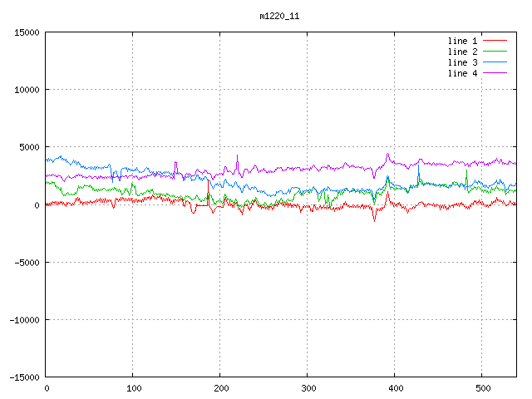
Task: Select the 'line 2' legend label
Action: [x=462, y=52]
